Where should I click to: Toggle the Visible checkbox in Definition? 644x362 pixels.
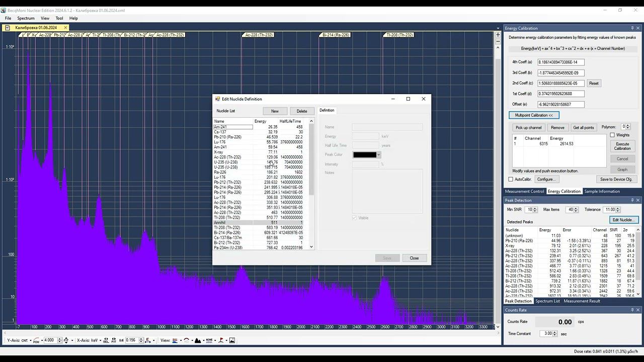[x=354, y=218]
